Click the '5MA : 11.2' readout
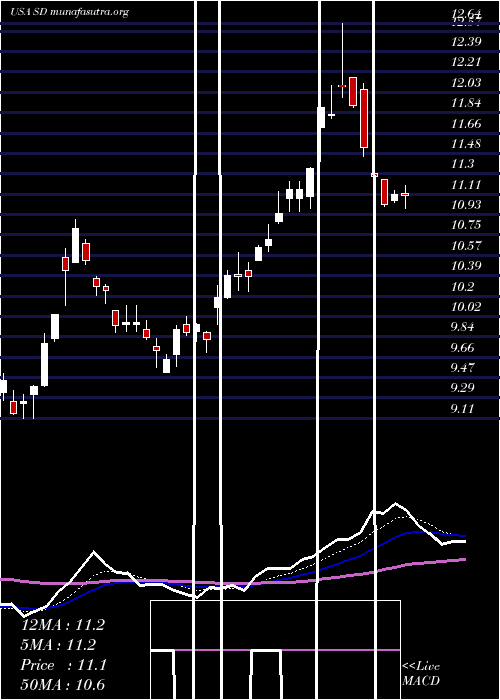Viewport: 500px width, 700px height. coord(58,645)
